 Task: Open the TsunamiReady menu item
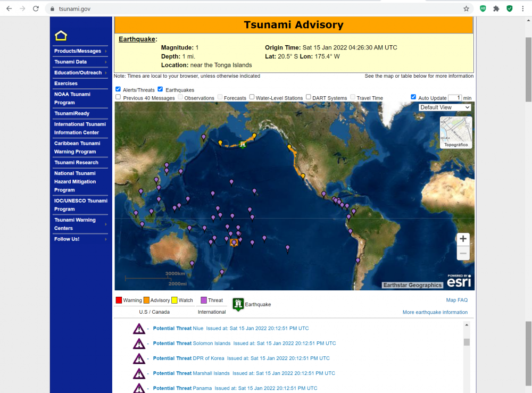point(72,113)
